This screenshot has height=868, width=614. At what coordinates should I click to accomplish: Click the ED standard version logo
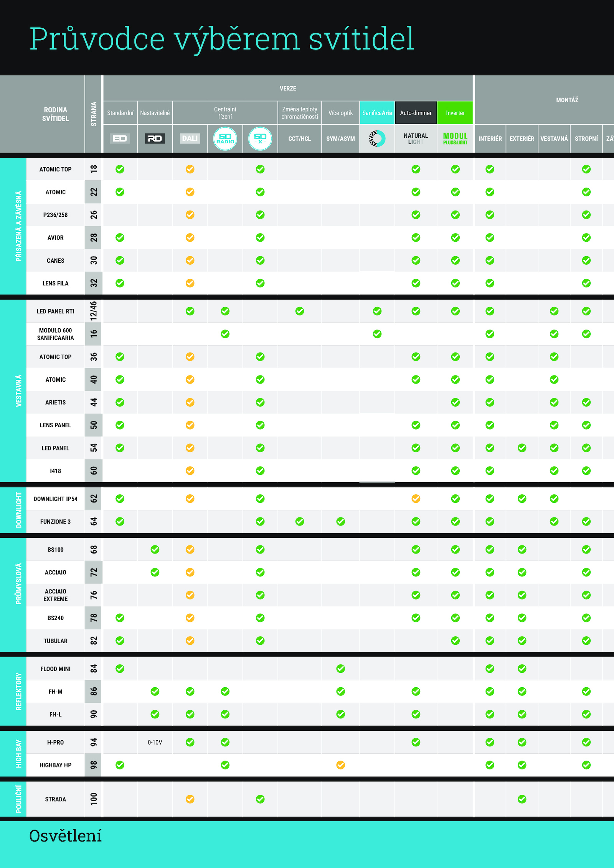click(120, 138)
